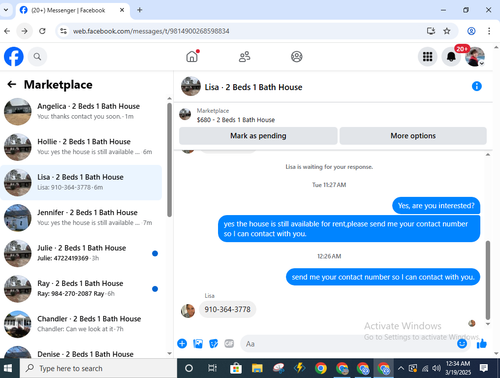This screenshot has height=378, width=500.
Task: Select the Lisa conversation in the list
Action: pyautogui.click(x=81, y=182)
